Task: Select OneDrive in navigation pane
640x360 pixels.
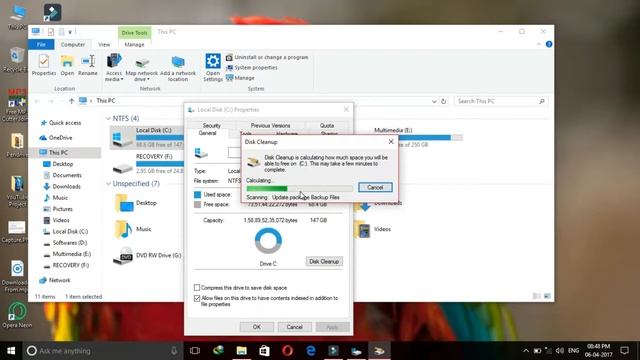Action: (x=56, y=138)
